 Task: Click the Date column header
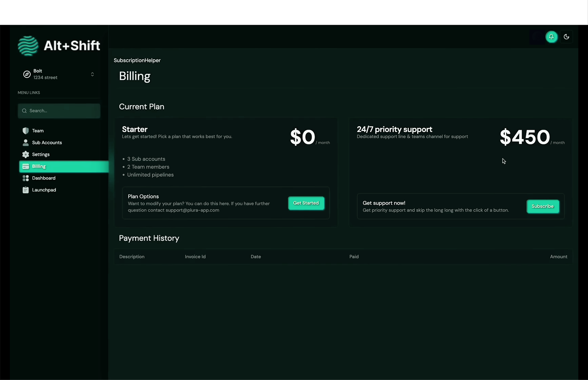[x=256, y=257]
